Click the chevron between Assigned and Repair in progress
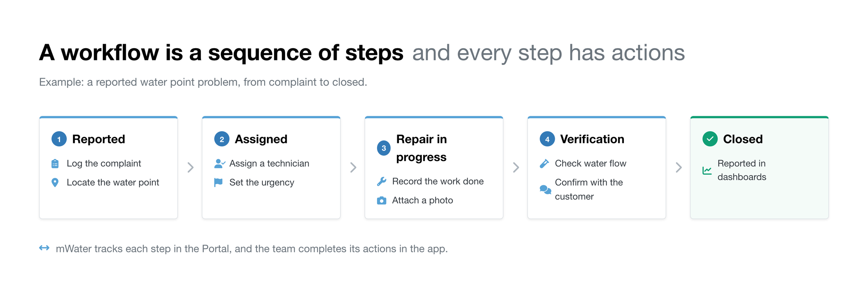Screen dimensions: 868x295 click(353, 168)
